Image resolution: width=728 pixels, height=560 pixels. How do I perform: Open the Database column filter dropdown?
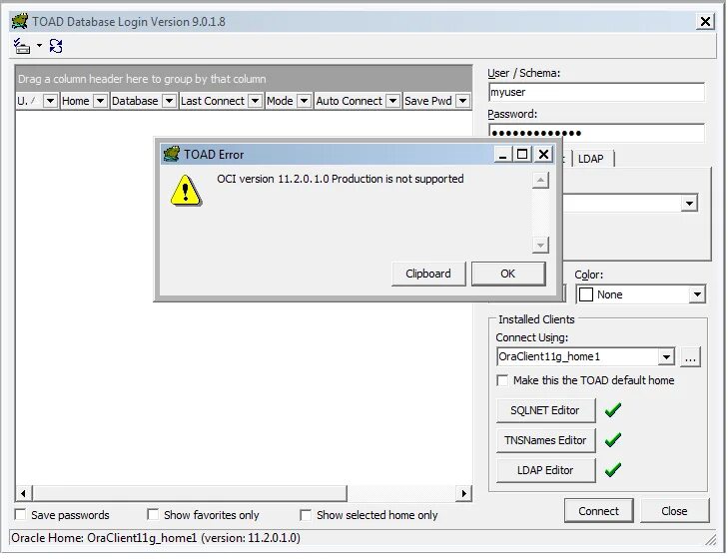pyautogui.click(x=169, y=101)
